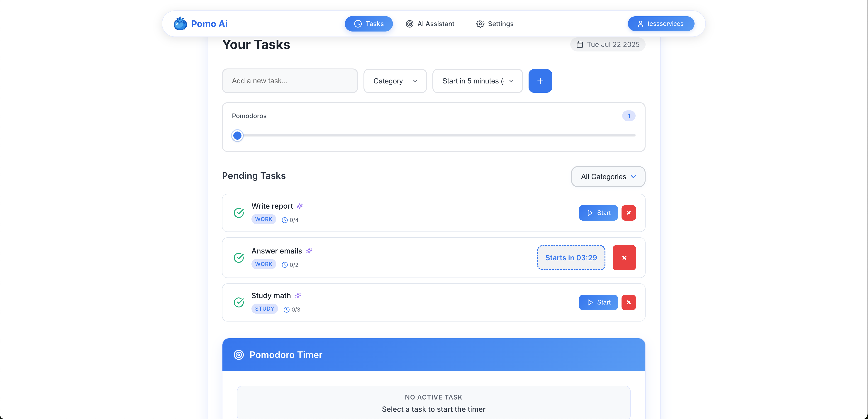Viewport: 868px width, 419px height.
Task: Switch to the AI Assistant tab
Action: coord(430,24)
